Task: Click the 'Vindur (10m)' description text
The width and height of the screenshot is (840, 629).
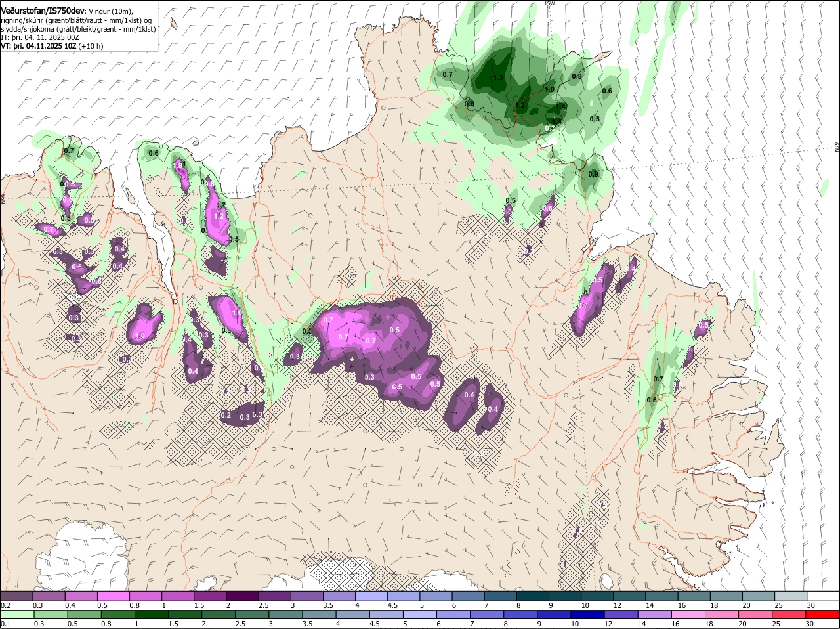Action: [111, 12]
